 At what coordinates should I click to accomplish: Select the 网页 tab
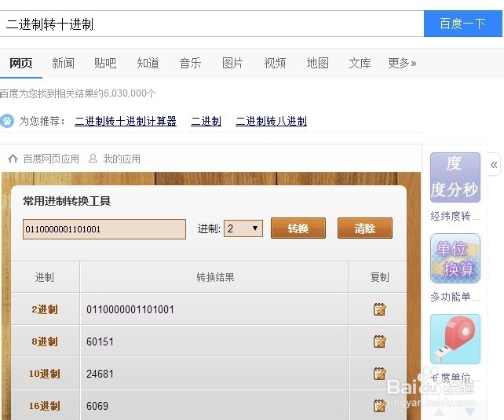coord(21,63)
